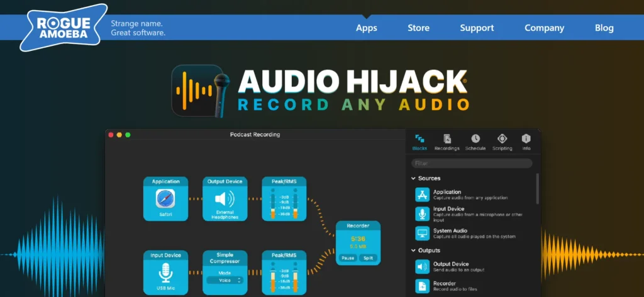Screen dimensions: 644x297
Task: Click 'Capture audio from any application' description
Action: [470, 198]
